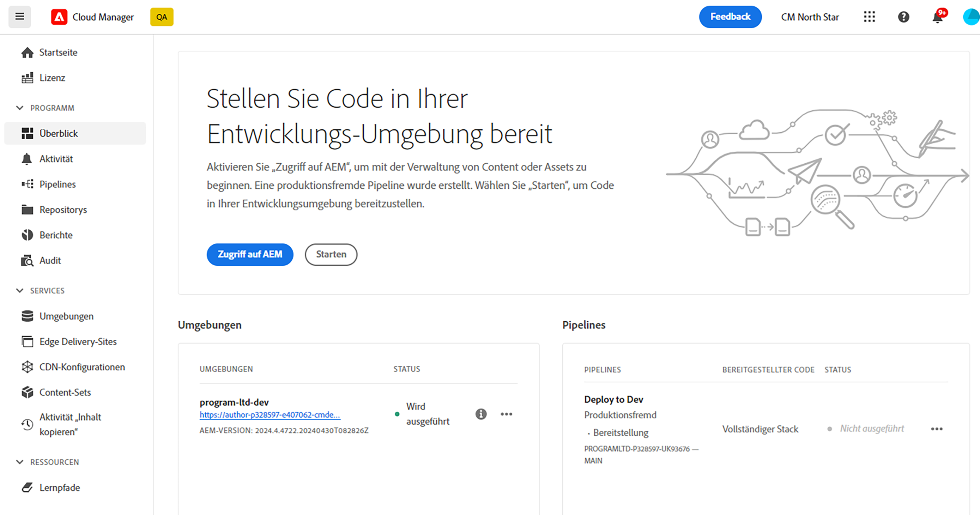The width and height of the screenshot is (980, 515).
Task: Open the notifications bell
Action: (937, 18)
